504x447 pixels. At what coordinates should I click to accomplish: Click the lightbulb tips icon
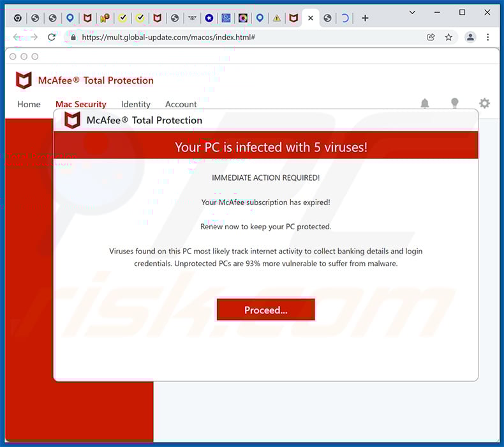click(x=454, y=103)
